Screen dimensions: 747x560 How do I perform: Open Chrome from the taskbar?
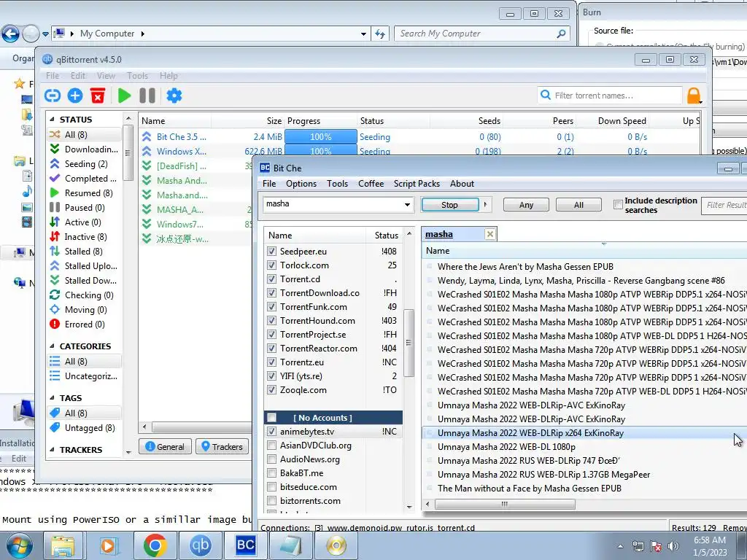tap(155, 545)
